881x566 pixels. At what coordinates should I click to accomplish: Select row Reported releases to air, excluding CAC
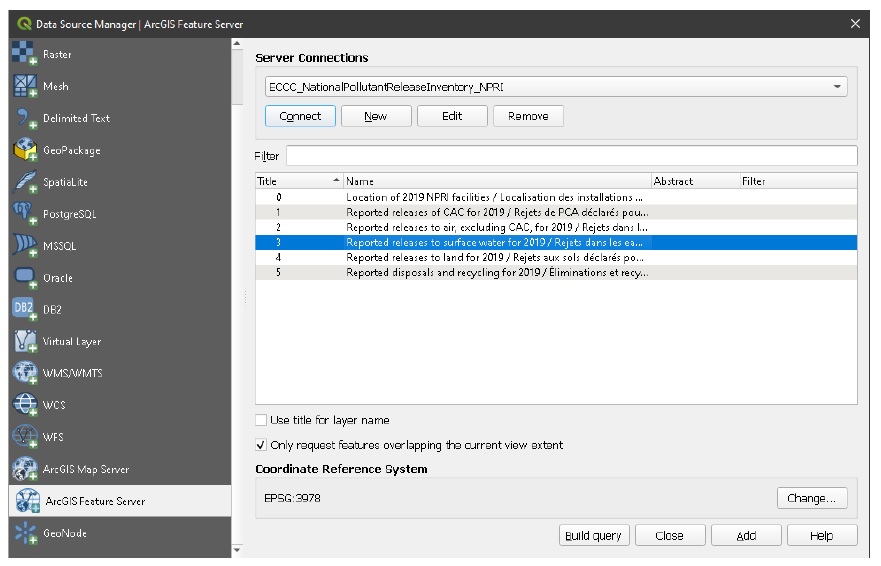[x=556, y=228]
